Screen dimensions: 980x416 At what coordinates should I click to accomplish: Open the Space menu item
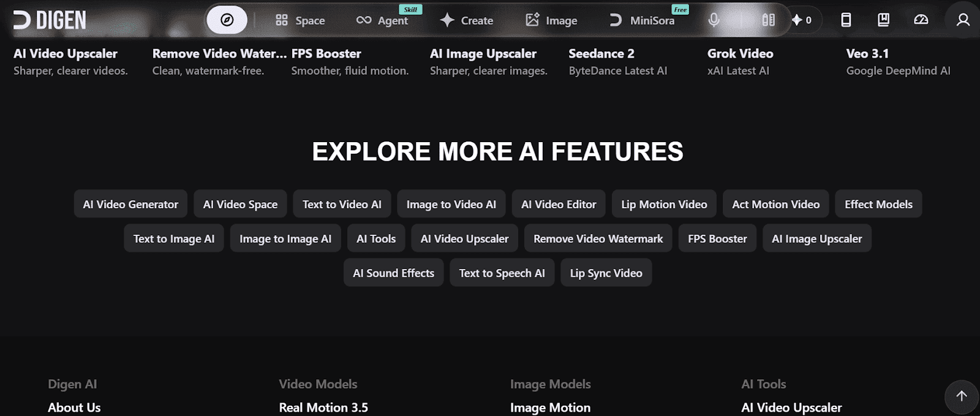300,20
